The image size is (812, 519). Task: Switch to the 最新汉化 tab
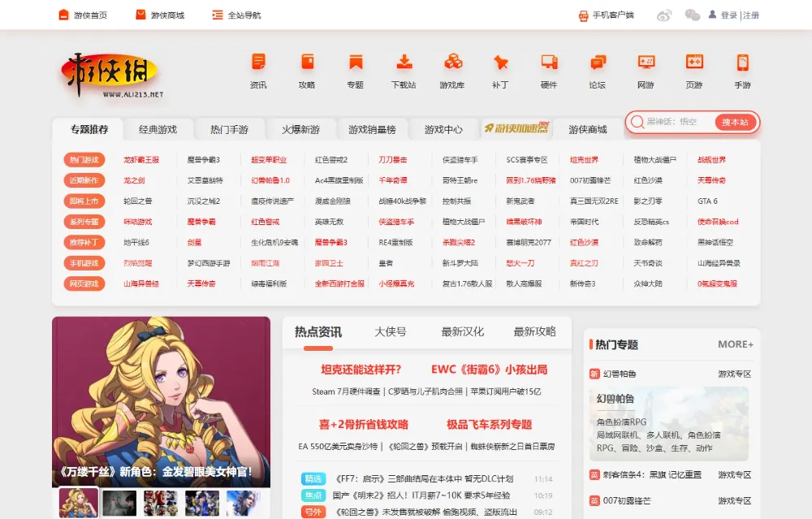[x=463, y=332]
